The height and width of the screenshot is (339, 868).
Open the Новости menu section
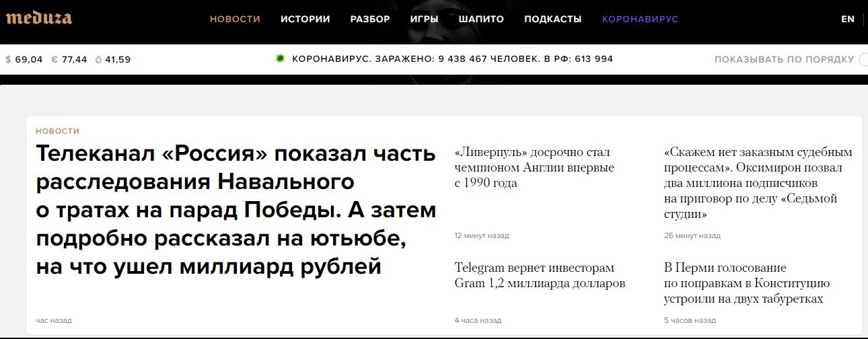[235, 19]
